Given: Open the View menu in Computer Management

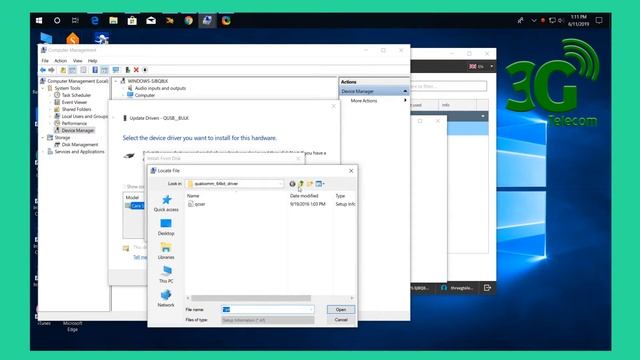Looking at the screenshot, I should pos(78,61).
